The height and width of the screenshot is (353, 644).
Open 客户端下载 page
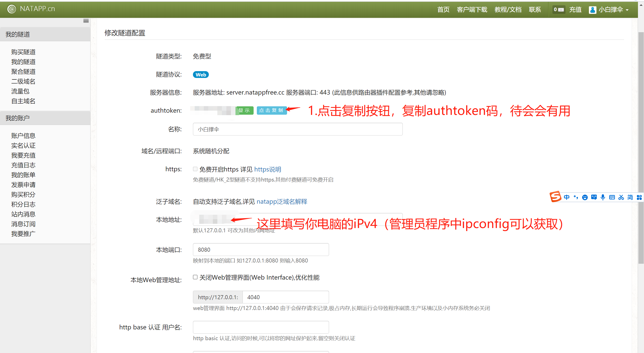click(x=472, y=10)
